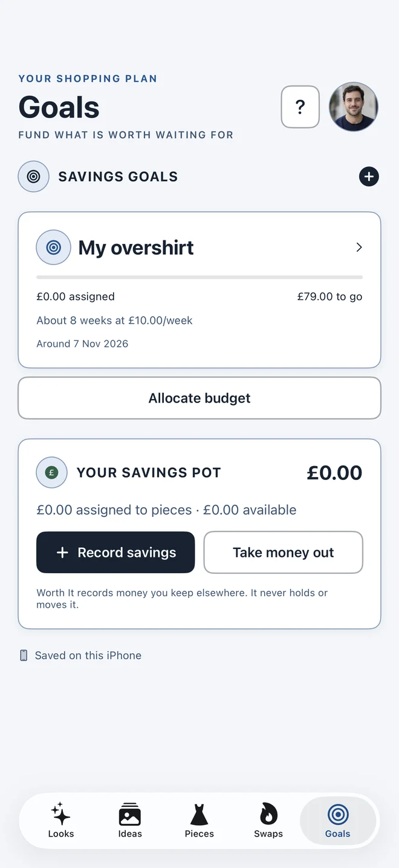
Task: Open the profile photo avatar
Action: pos(354,107)
